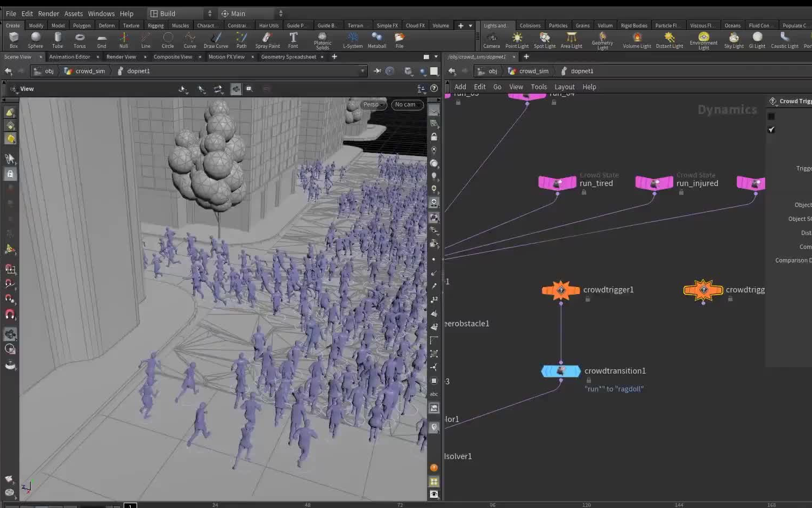812x508 pixels.
Task: Select the Path shelf tool
Action: tap(241, 40)
